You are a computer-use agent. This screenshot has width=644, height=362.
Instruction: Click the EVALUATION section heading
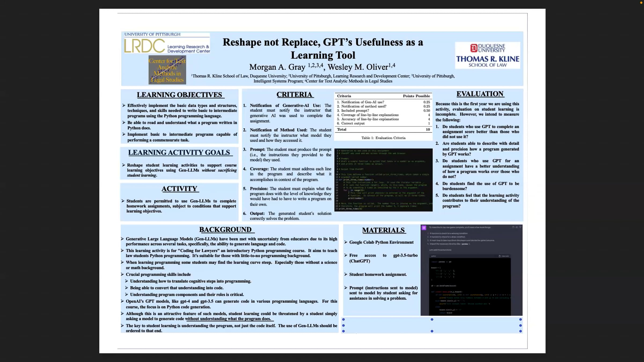pyautogui.click(x=480, y=94)
